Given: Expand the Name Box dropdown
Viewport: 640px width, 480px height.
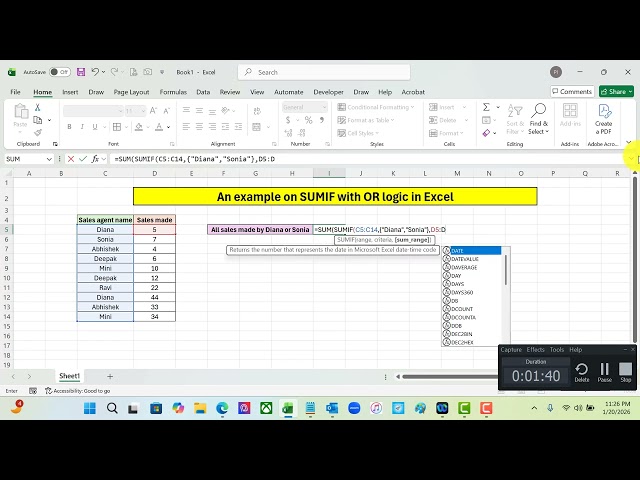Looking at the screenshot, I should coord(49,159).
